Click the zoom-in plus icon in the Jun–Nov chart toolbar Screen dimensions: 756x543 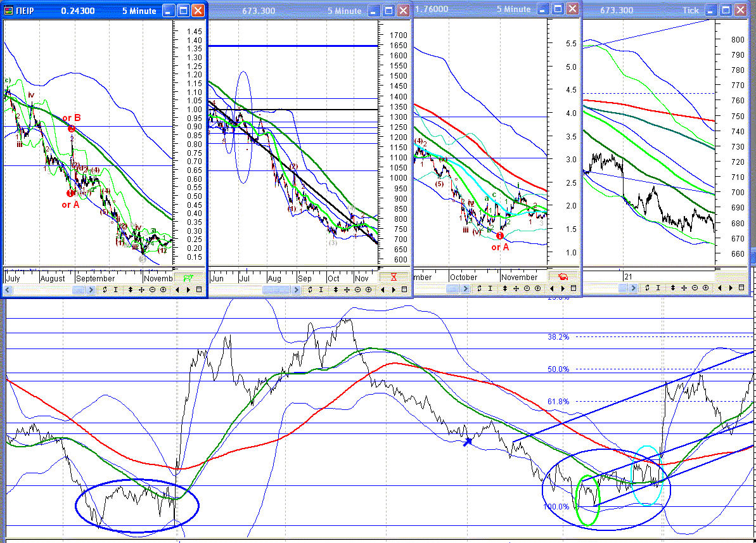point(368,290)
